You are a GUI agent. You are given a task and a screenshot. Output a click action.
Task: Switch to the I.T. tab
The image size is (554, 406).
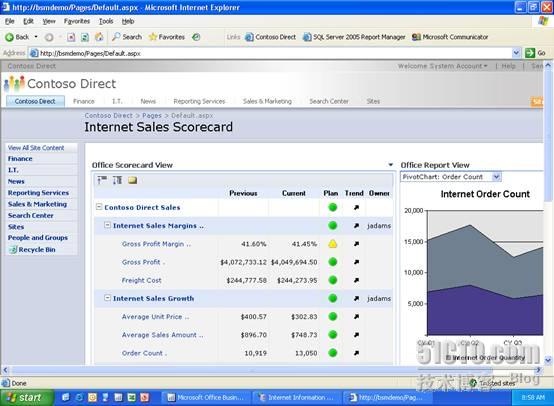tap(117, 101)
